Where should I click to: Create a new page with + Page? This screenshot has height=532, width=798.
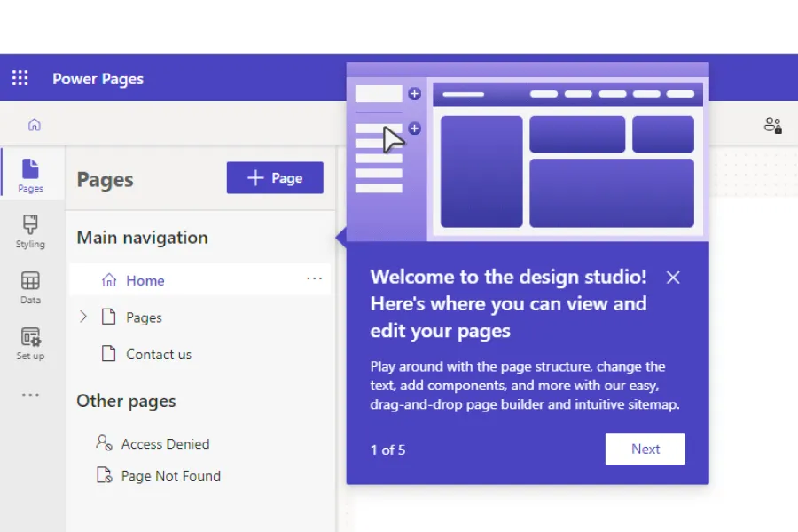(x=275, y=177)
